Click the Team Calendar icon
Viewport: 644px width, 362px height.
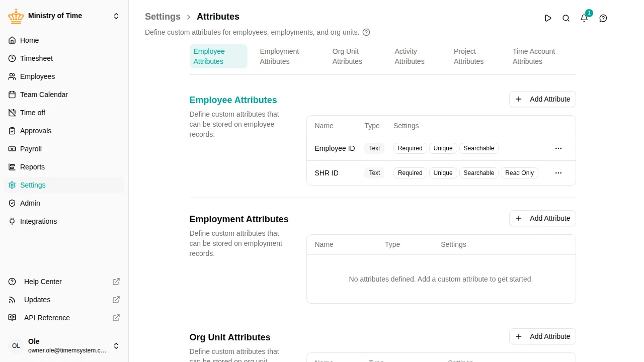point(12,95)
